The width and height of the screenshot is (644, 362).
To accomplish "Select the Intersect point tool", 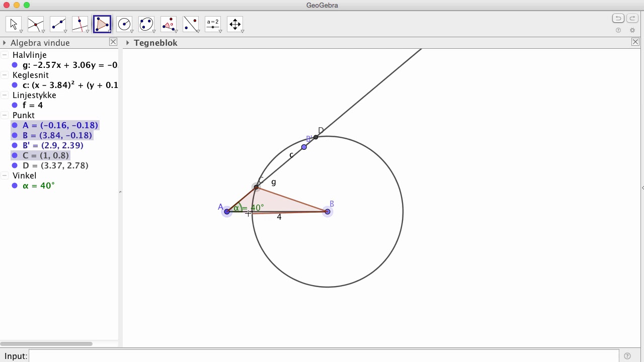I will [x=36, y=24].
